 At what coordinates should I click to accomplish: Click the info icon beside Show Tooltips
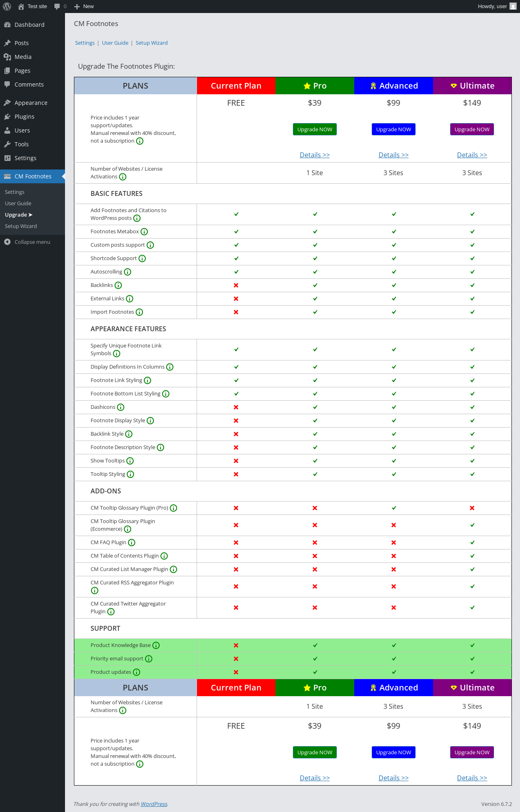(x=130, y=461)
